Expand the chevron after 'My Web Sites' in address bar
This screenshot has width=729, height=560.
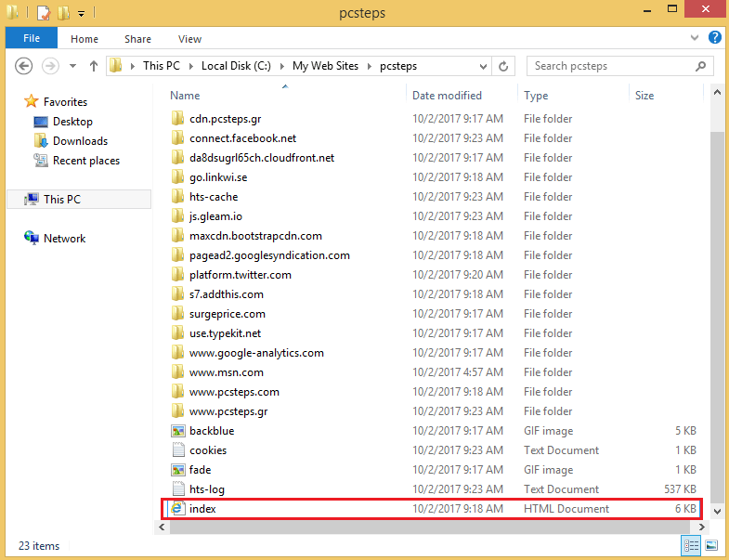coord(370,66)
